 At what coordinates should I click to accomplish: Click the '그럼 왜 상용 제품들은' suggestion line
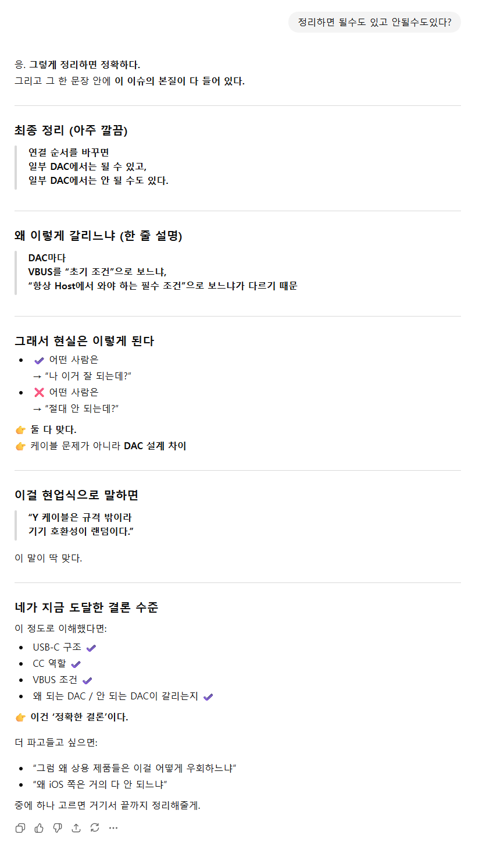coord(134,768)
